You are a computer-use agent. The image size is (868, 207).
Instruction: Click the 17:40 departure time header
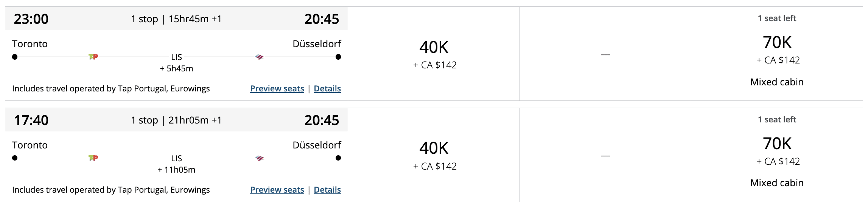(31, 120)
